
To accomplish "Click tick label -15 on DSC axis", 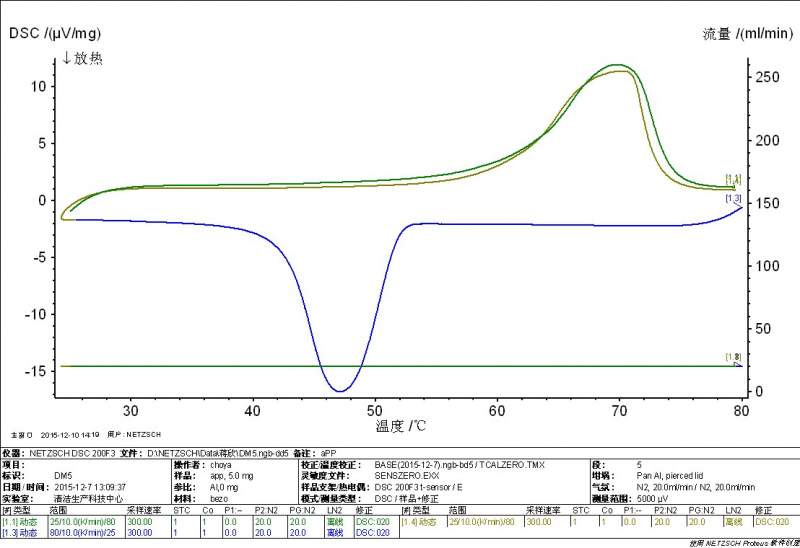I will (35, 371).
